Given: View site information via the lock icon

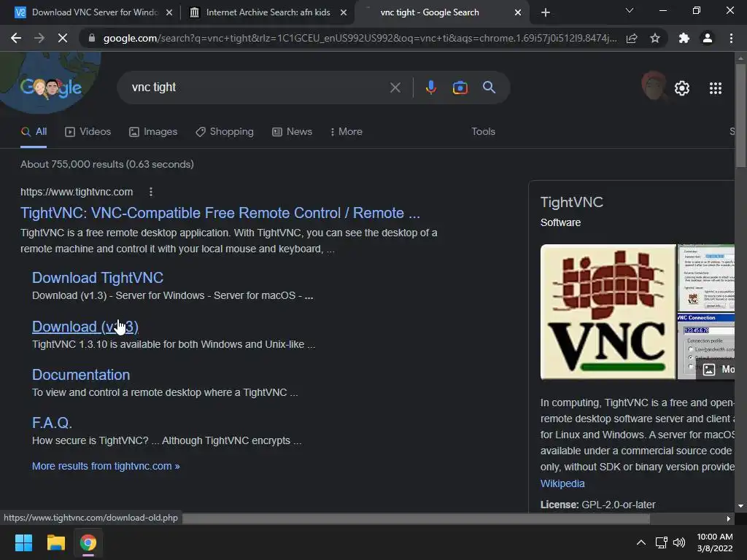Looking at the screenshot, I should click(91, 38).
